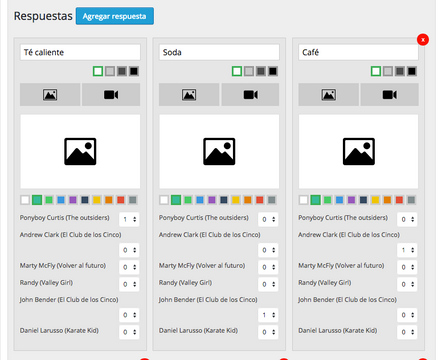Image resolution: width=442 pixels, height=360 pixels.
Task: Adjust John Bender score stepper in Soda
Action: tap(268, 315)
